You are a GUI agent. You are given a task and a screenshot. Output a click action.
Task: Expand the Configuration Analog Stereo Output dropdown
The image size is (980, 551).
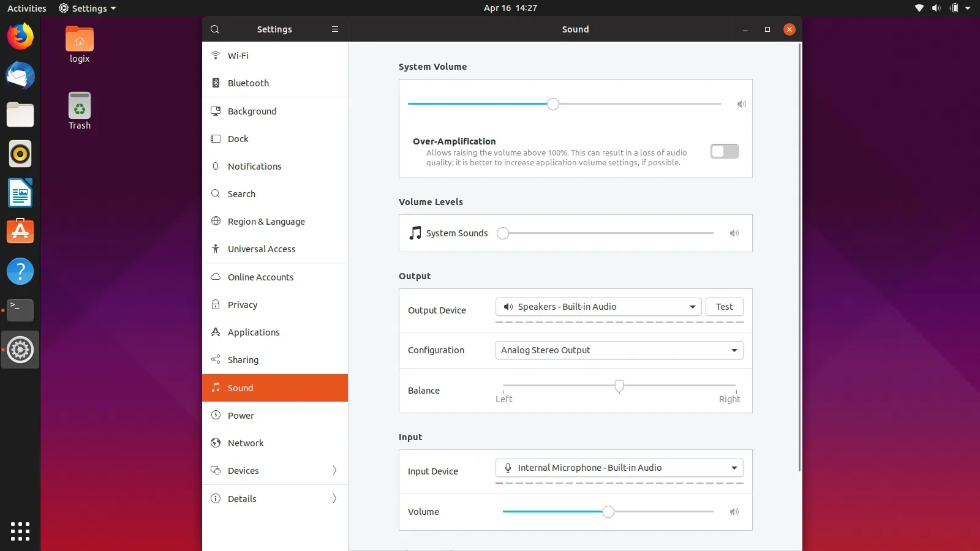pos(619,350)
